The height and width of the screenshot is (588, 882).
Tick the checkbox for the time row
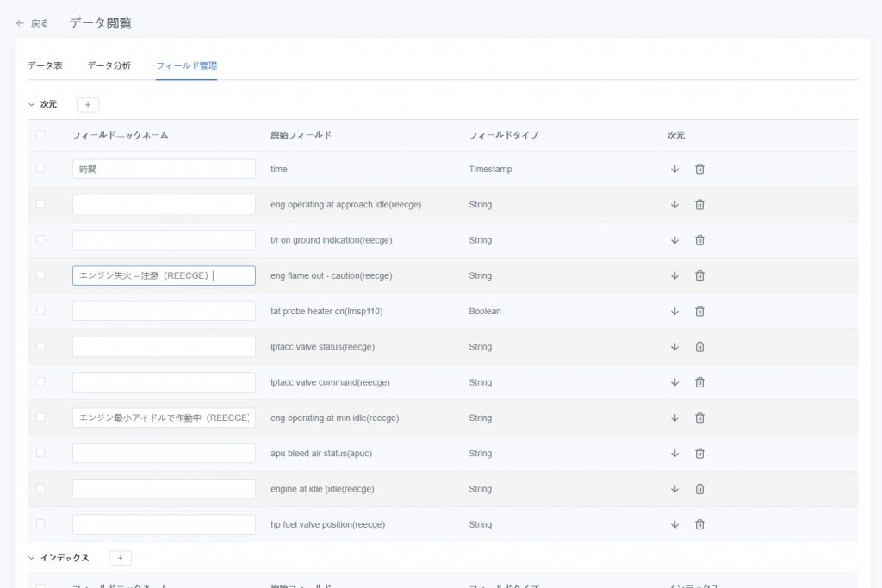(40, 169)
